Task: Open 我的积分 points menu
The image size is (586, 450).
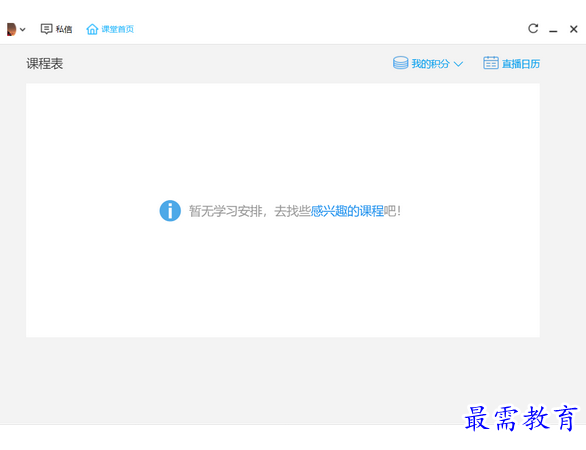Action: point(430,64)
